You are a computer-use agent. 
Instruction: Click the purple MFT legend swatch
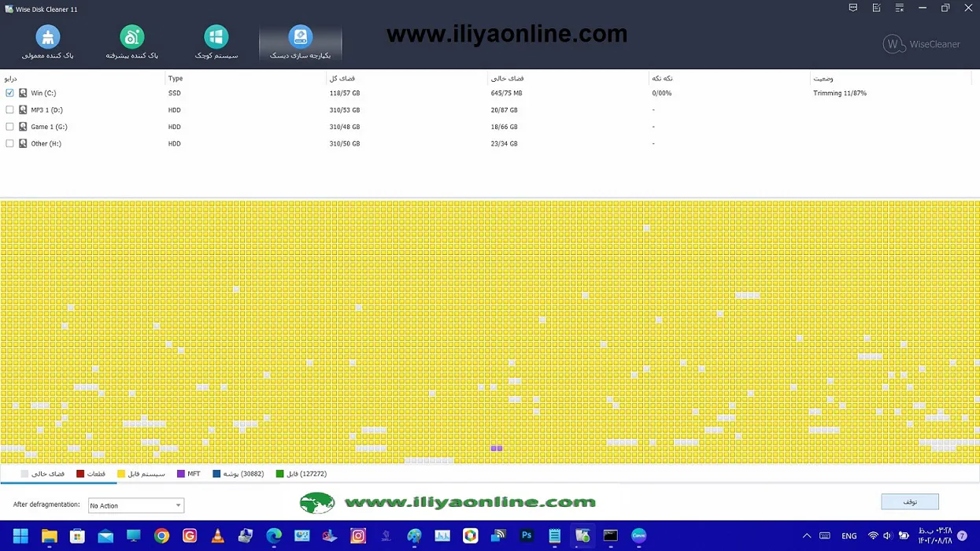[181, 474]
